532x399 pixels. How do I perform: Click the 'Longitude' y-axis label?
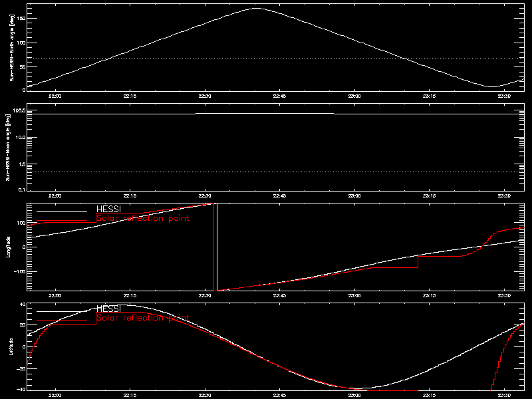[x=8, y=247]
